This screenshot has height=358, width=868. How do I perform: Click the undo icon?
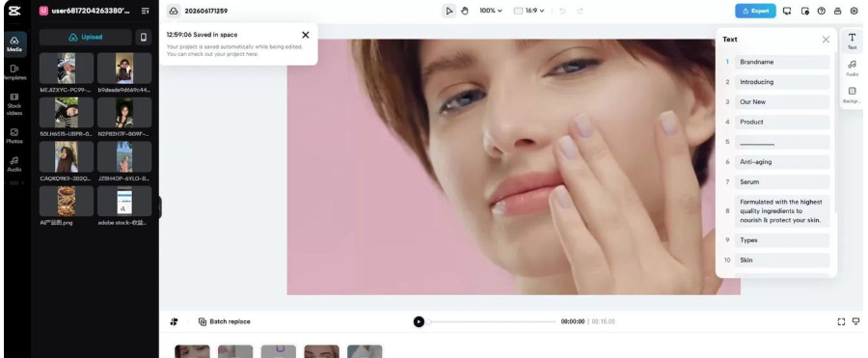click(562, 11)
